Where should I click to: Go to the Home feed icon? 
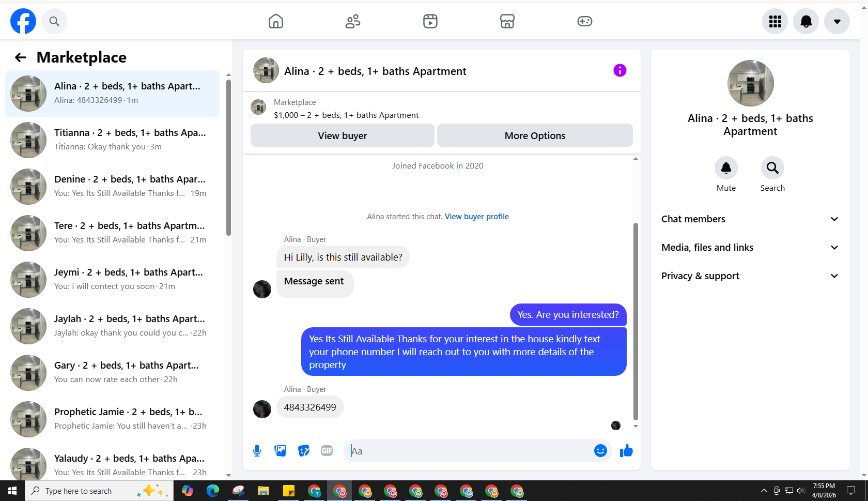(276, 21)
